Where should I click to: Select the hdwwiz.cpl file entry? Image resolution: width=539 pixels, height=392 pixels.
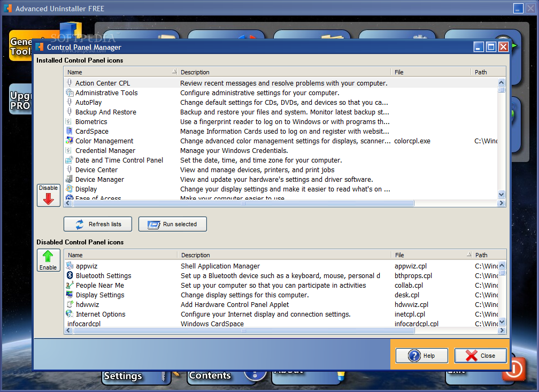tap(412, 305)
